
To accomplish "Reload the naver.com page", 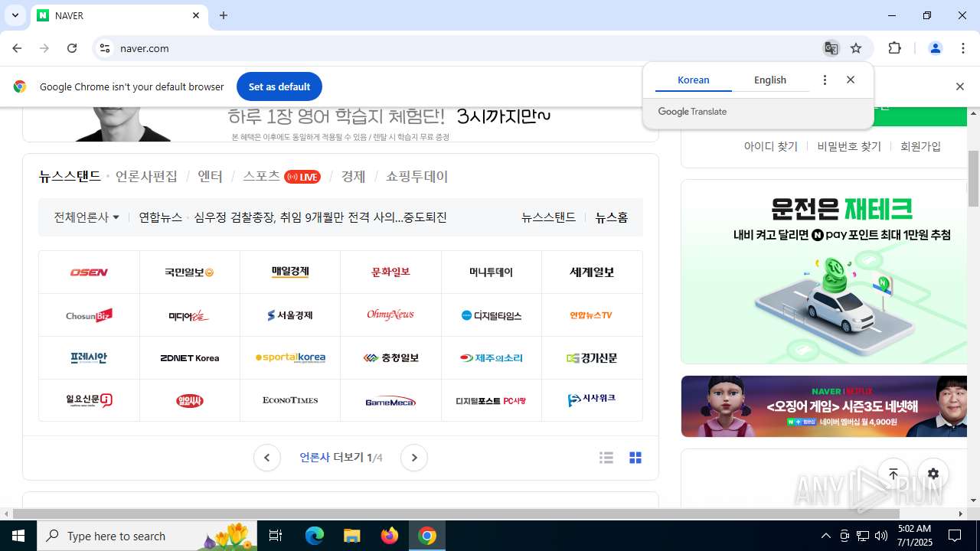I will pos(72,48).
